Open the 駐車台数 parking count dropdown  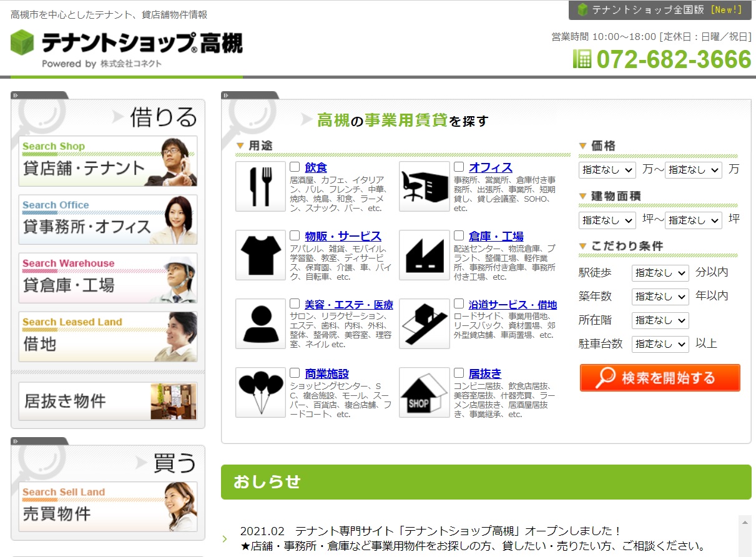click(660, 344)
